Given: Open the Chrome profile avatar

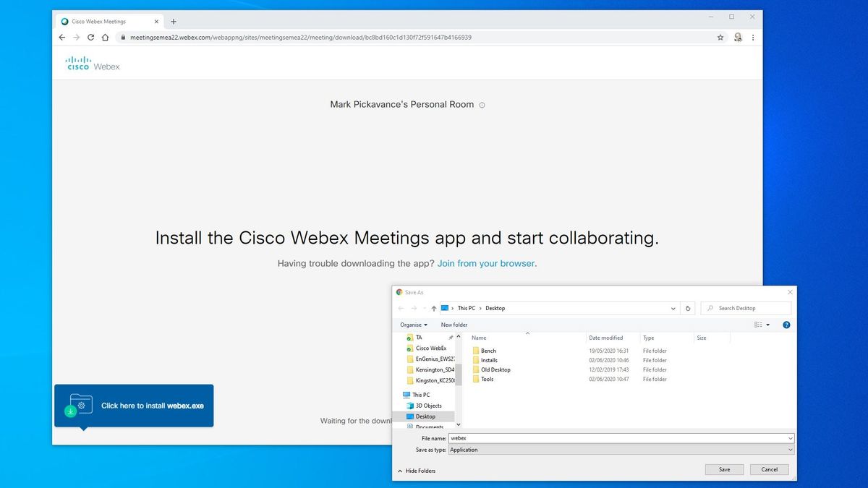Looking at the screenshot, I should (x=738, y=37).
